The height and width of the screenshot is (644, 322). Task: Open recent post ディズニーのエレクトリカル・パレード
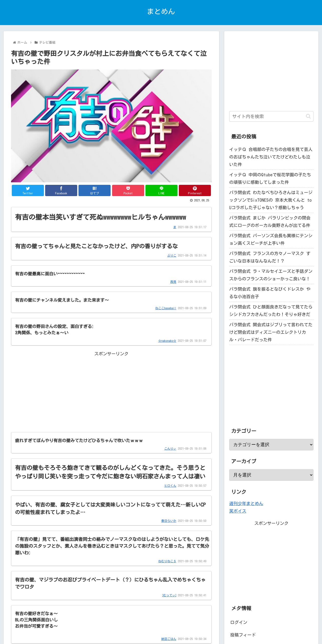[x=271, y=332]
